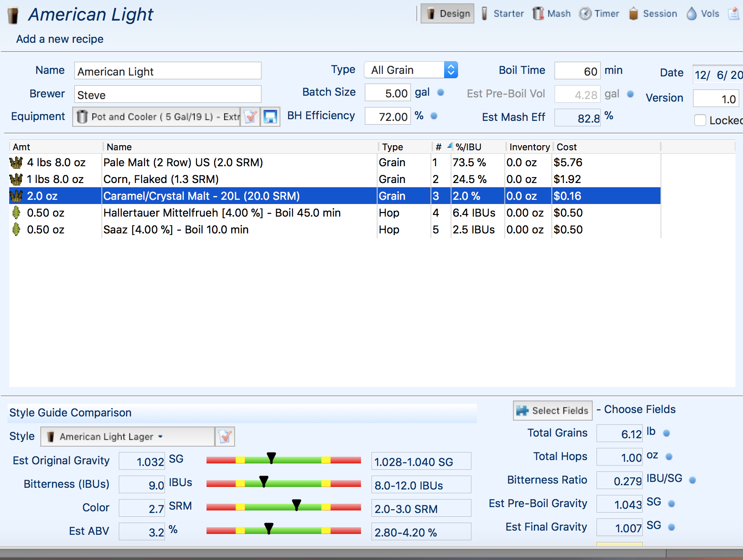Image resolution: width=743 pixels, height=560 pixels.
Task: Click the equipment choose checkmark icon
Action: 251,117
